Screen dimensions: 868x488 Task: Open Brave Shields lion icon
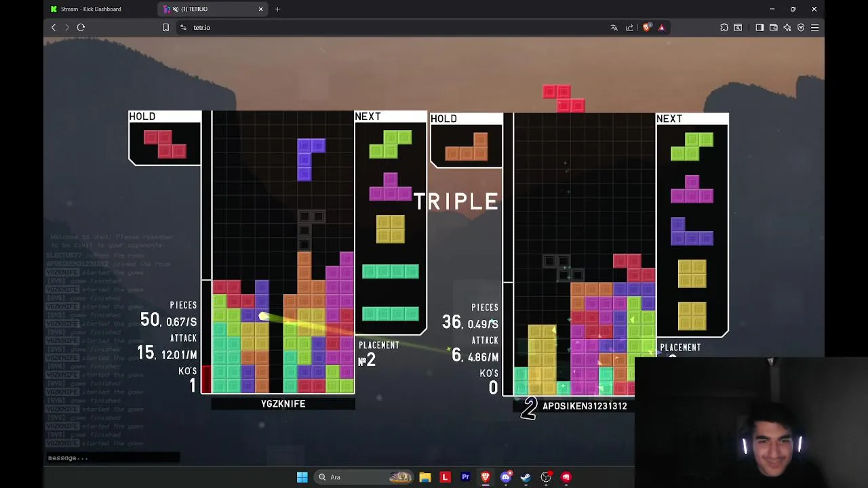[x=646, y=27]
